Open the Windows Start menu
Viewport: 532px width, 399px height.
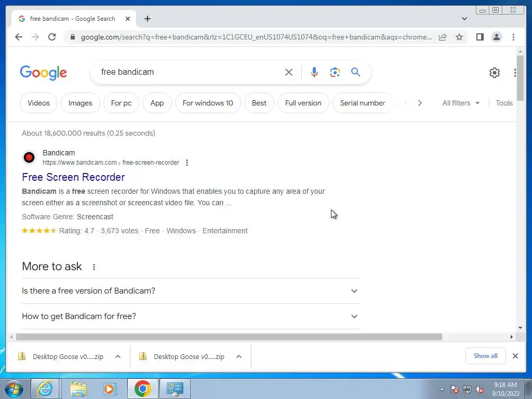[x=14, y=389]
